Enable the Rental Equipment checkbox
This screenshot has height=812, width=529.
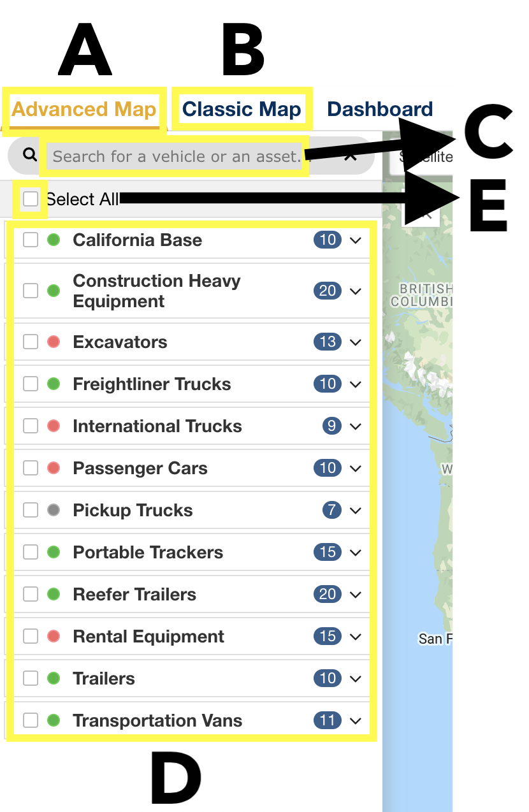(31, 636)
